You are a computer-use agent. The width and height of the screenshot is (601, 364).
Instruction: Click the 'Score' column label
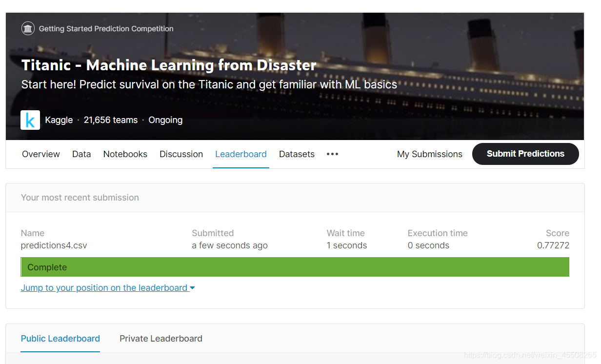[558, 233]
